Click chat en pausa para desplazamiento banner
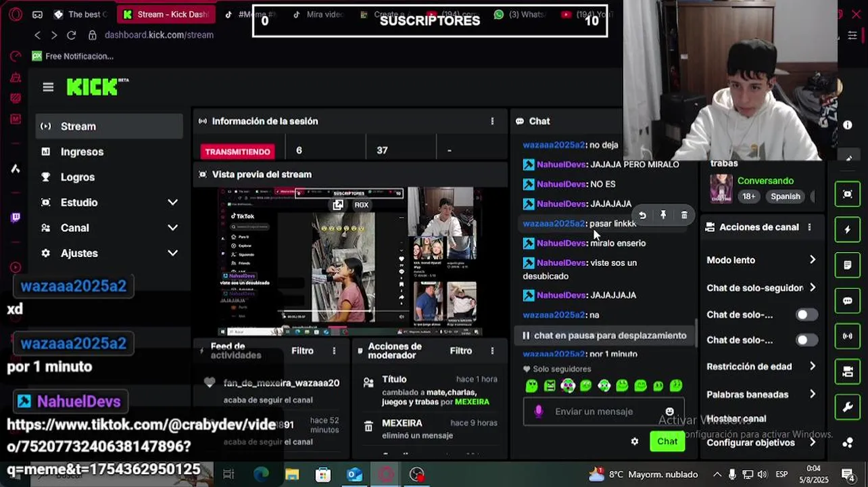 604,335
